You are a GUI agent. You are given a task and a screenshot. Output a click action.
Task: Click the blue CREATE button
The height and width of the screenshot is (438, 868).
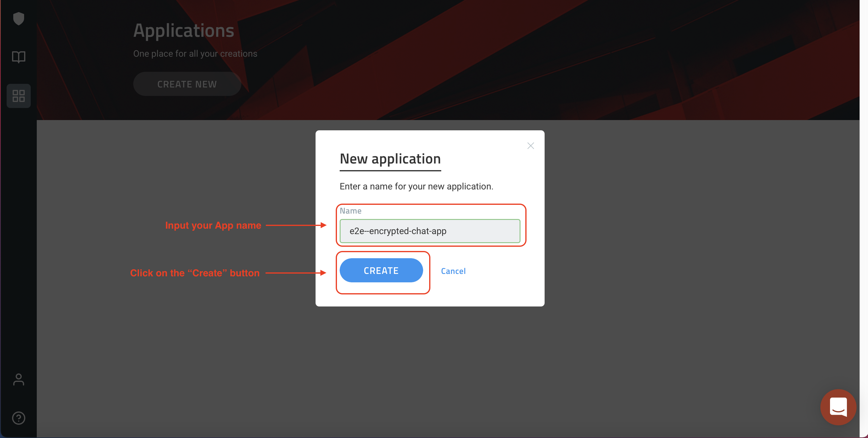coord(381,270)
